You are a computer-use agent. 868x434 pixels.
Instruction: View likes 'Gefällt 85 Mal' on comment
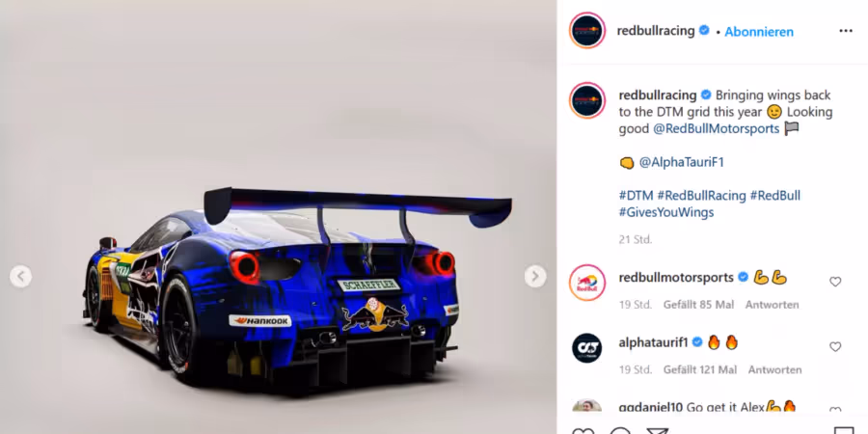coord(698,305)
